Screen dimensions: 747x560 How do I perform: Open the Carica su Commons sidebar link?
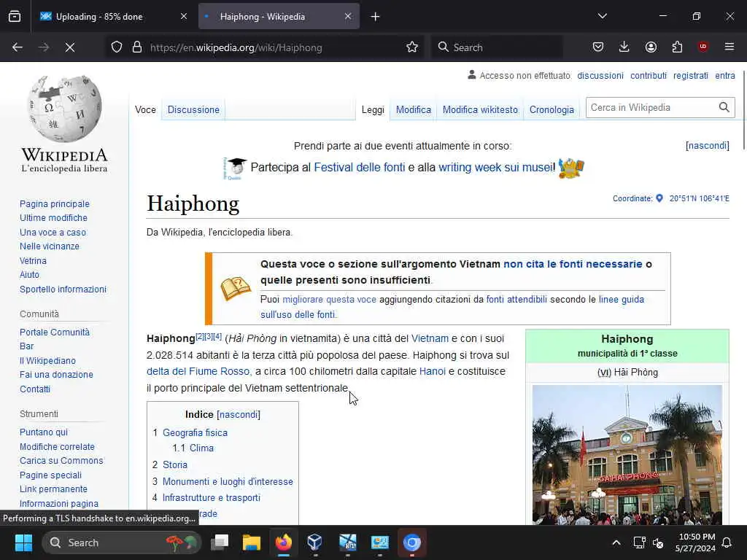pos(61,461)
